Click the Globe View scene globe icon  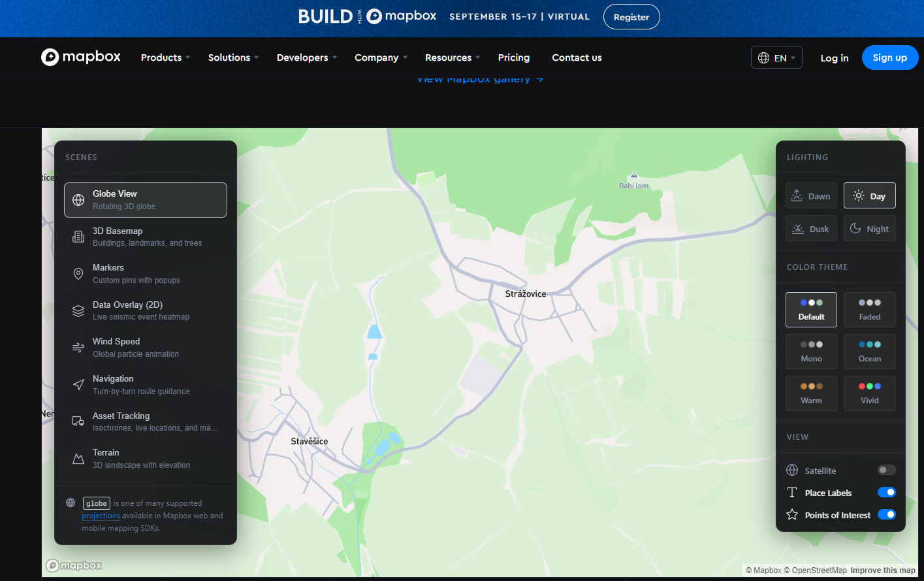[78, 200]
